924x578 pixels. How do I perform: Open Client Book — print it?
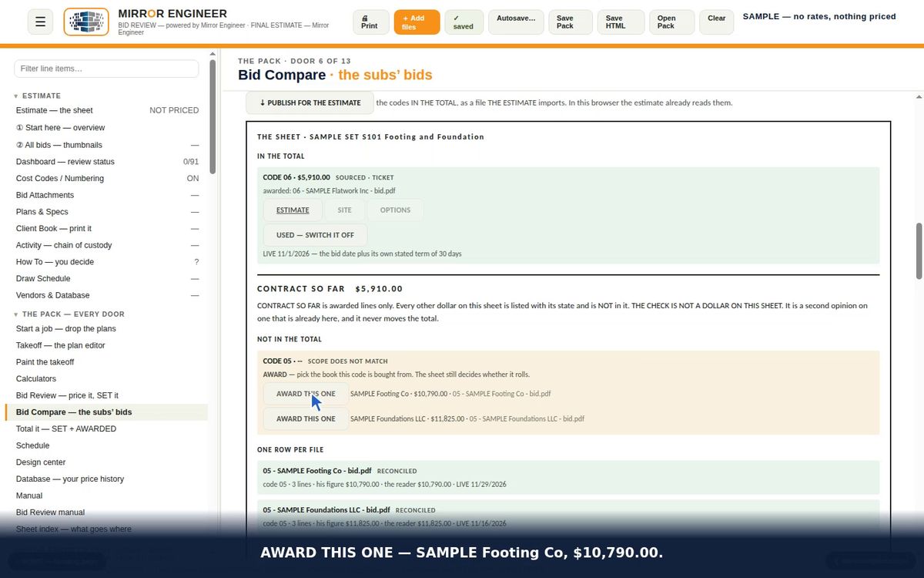coord(107,229)
